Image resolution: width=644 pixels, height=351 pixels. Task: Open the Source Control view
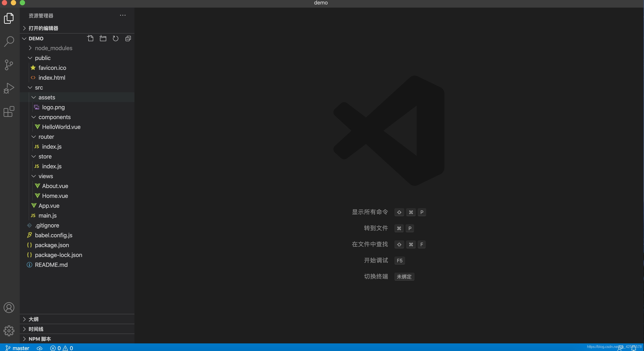click(9, 65)
